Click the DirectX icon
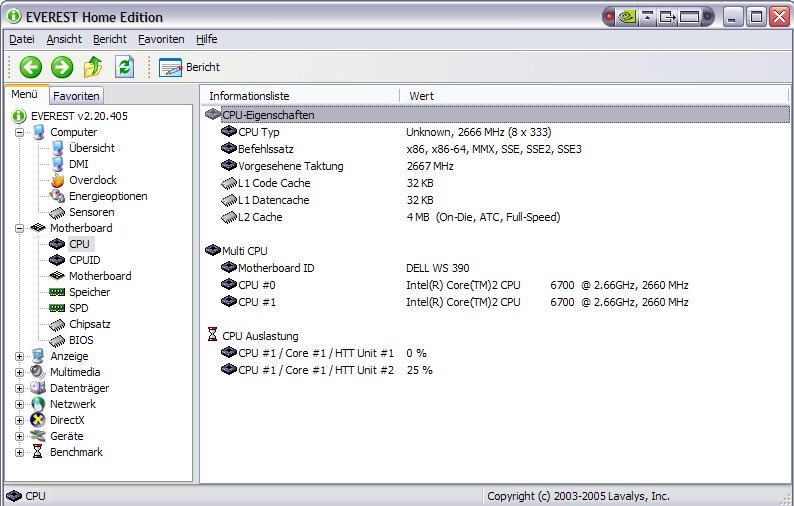794x506 pixels. 38,420
